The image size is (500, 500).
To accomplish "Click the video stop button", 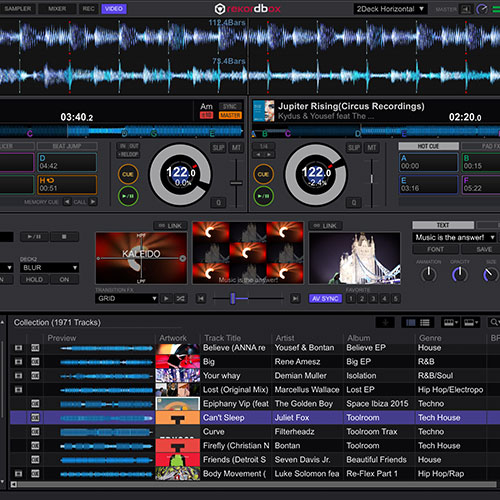I will point(64,237).
